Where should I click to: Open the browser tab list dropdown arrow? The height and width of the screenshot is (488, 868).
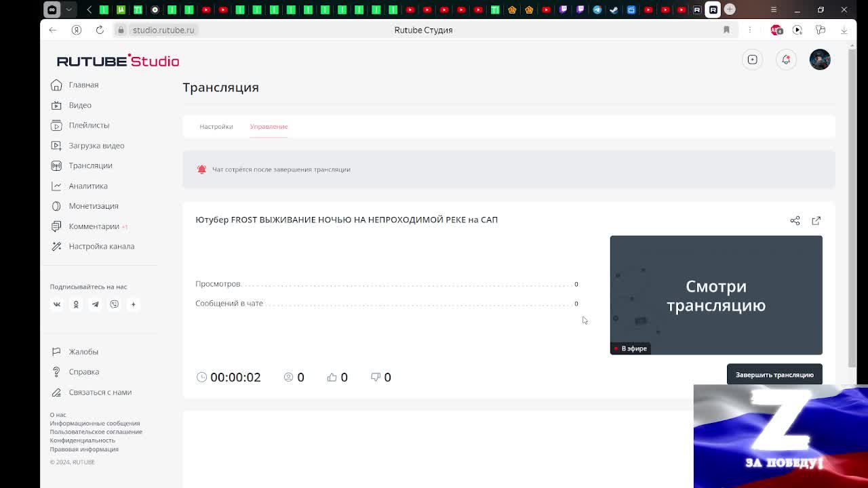[x=70, y=9]
